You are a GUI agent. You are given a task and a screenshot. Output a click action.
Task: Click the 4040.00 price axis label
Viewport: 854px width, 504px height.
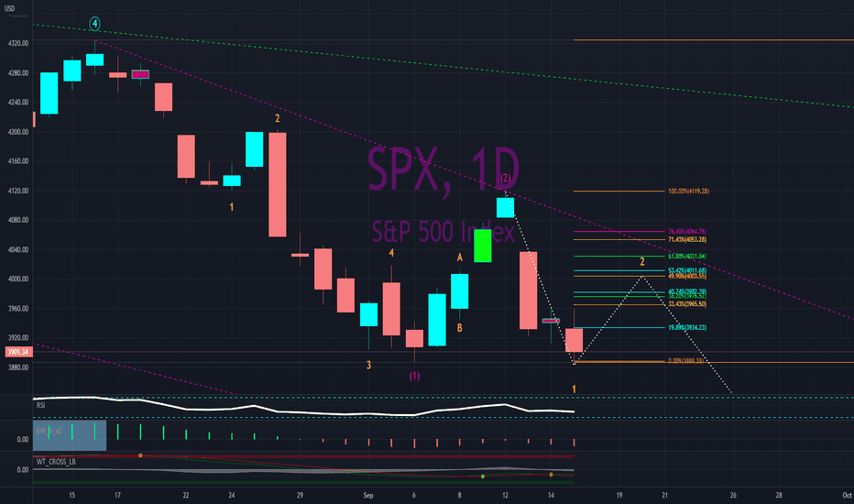click(x=18, y=249)
